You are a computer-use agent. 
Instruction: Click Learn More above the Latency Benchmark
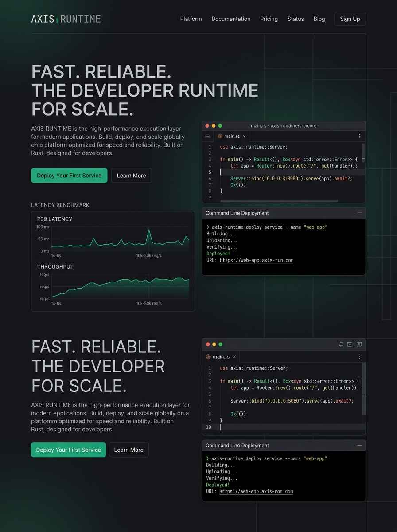[131, 176]
